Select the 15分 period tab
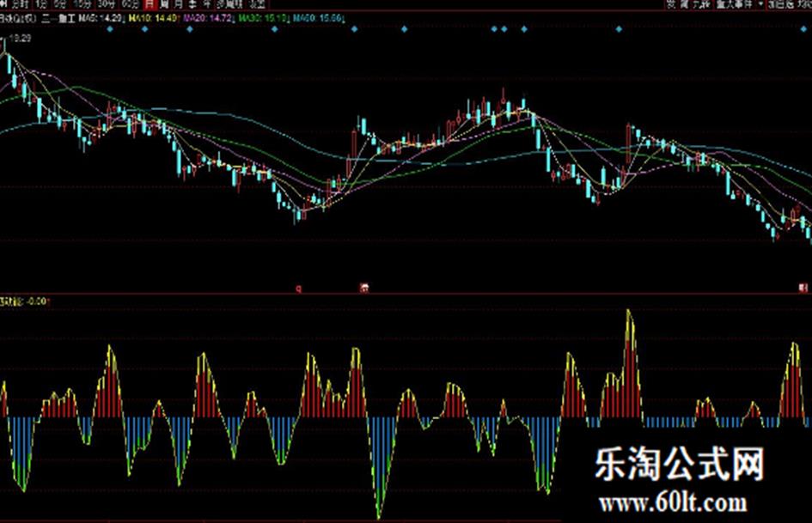Viewport: 812px width, 523px height. click(x=82, y=4)
